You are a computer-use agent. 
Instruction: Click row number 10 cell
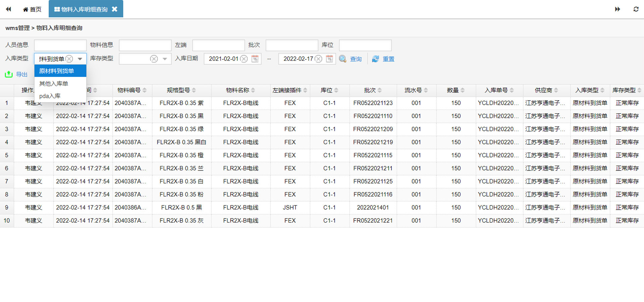(7, 221)
